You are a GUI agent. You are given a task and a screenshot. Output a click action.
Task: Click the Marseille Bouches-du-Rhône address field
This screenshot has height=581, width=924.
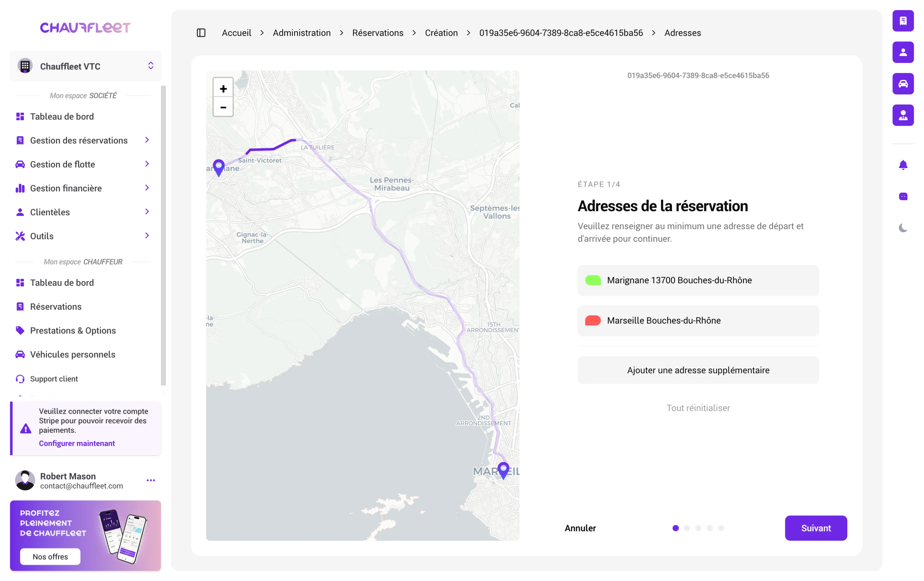pos(698,321)
